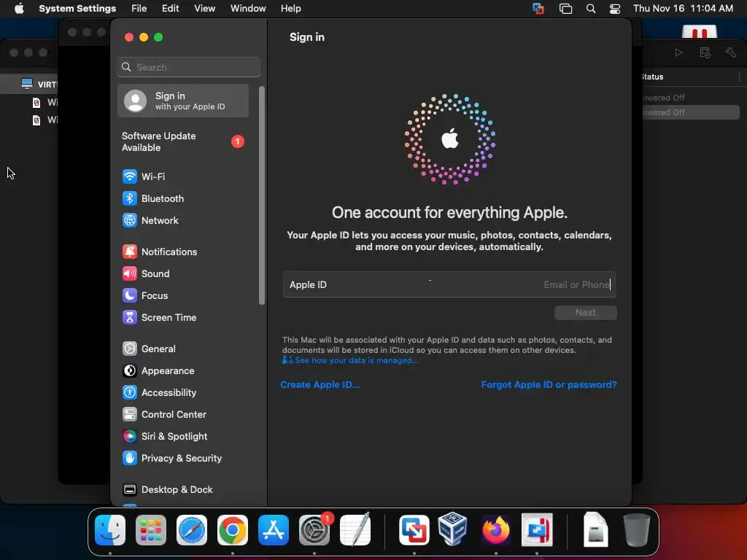
Task: Open System Settings from the Dock
Action: (314, 530)
